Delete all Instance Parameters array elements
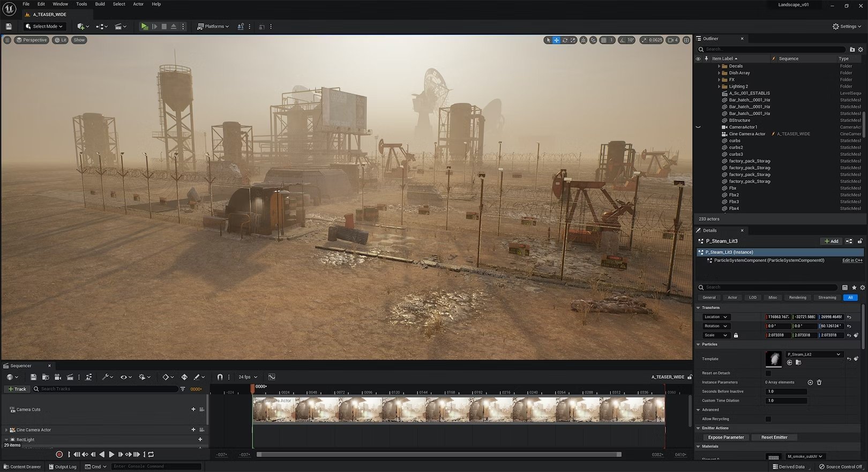 click(819, 383)
